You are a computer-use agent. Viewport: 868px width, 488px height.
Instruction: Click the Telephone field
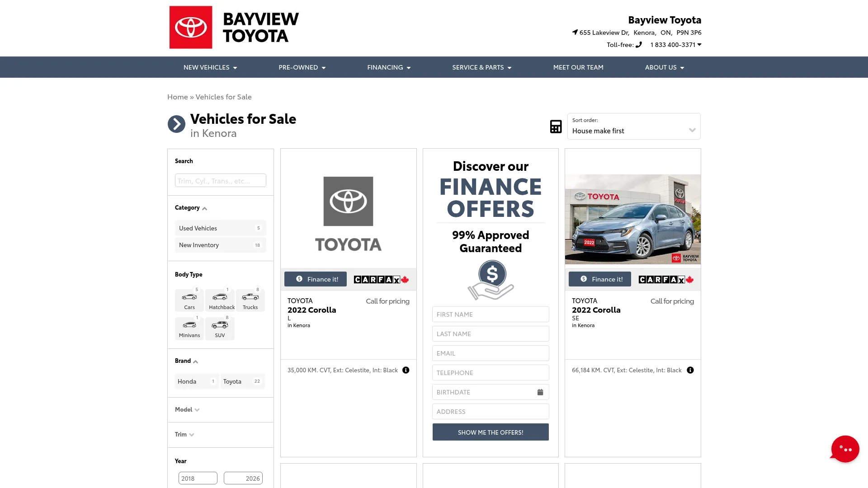click(491, 373)
